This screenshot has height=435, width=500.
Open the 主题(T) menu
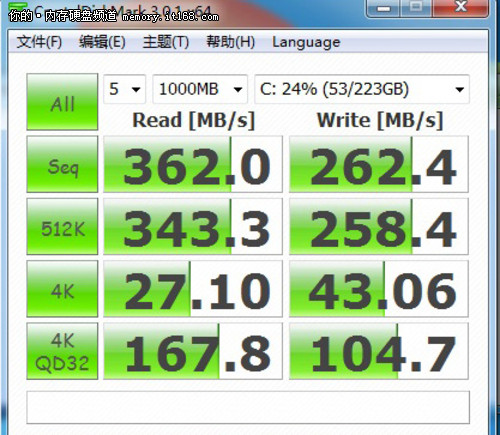pyautogui.click(x=166, y=42)
